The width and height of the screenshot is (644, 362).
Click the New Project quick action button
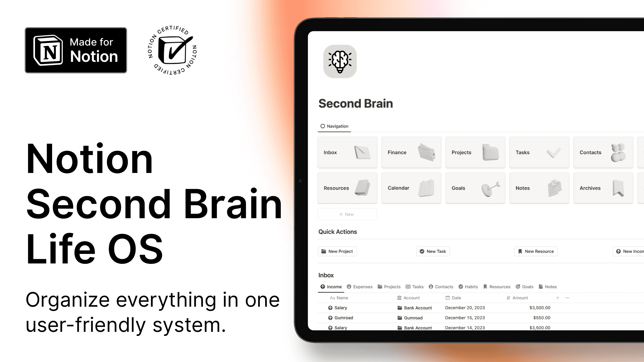[x=337, y=251]
